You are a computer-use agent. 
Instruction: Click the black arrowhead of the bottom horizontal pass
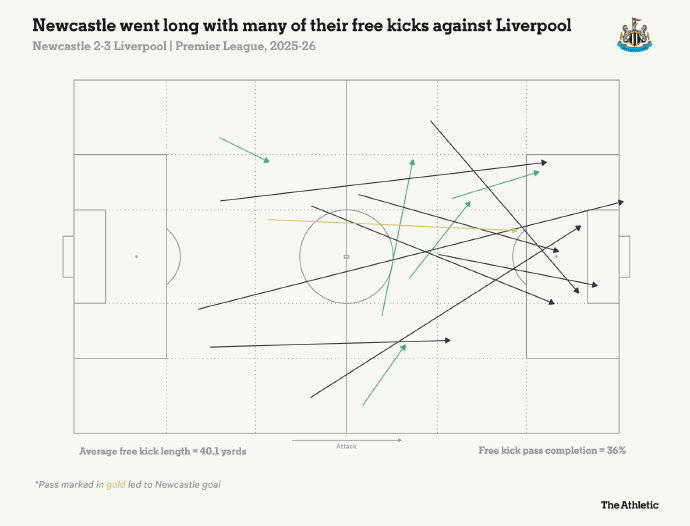(447, 340)
